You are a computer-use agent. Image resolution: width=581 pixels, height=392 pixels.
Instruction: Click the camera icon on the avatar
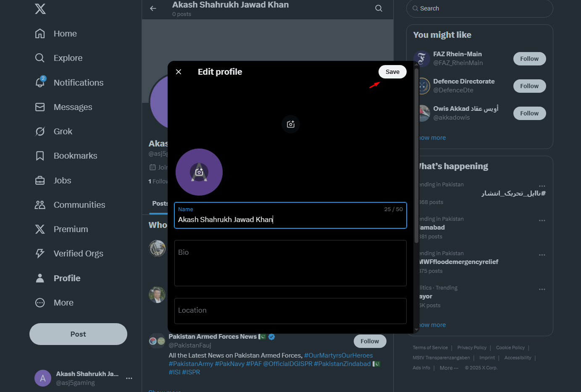(x=199, y=172)
